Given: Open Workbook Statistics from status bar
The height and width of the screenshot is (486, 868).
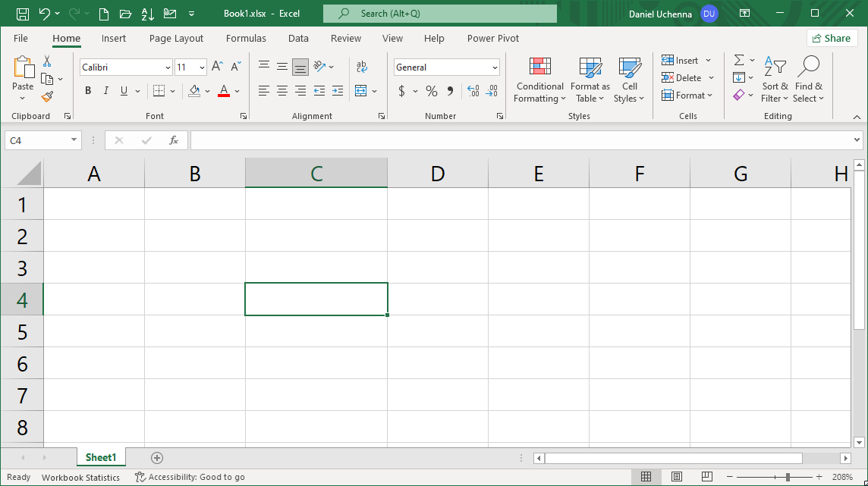Looking at the screenshot, I should tap(80, 478).
